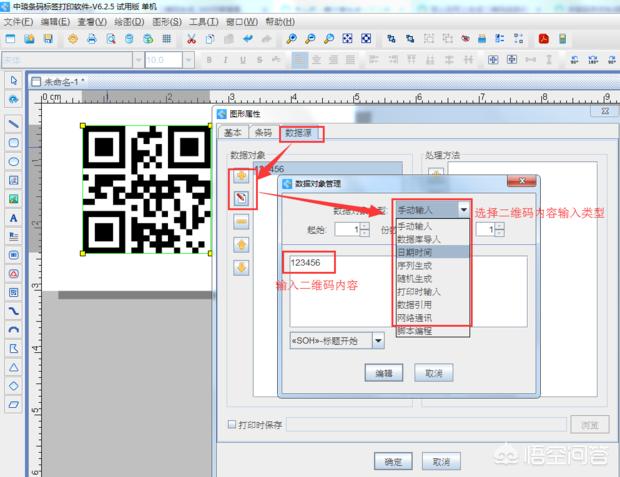Click the red PDF export icon
The width and height of the screenshot is (620, 477).
(544, 39)
